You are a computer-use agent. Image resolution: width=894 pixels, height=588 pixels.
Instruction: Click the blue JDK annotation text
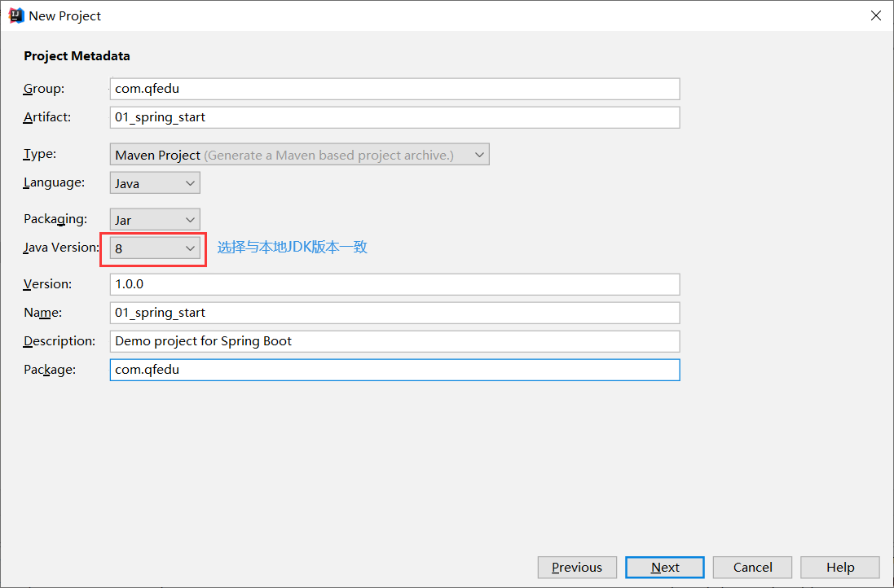click(292, 247)
